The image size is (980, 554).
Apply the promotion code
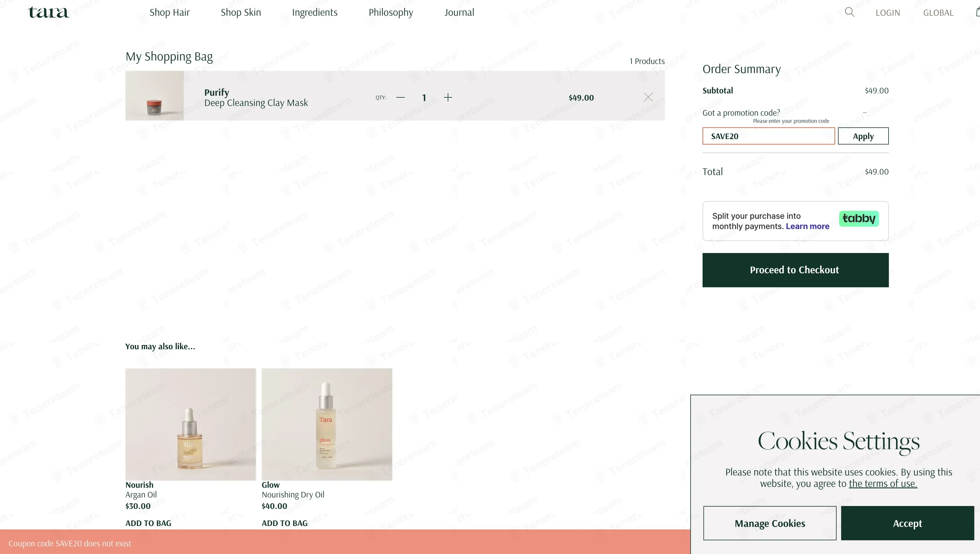click(x=863, y=136)
